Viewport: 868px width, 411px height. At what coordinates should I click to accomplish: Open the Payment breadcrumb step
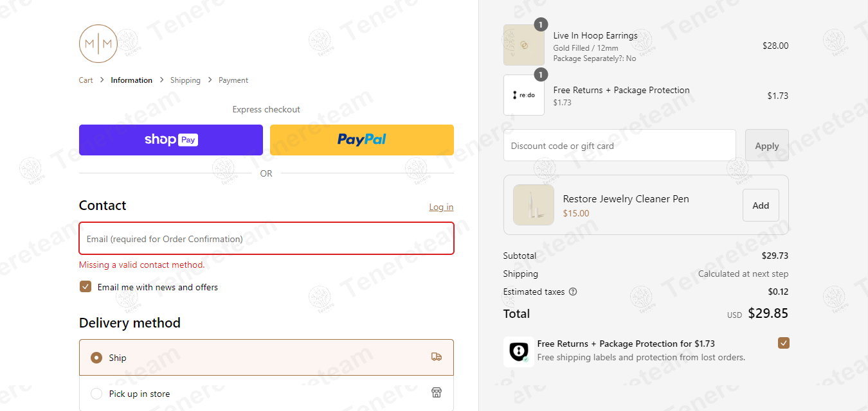coord(233,80)
